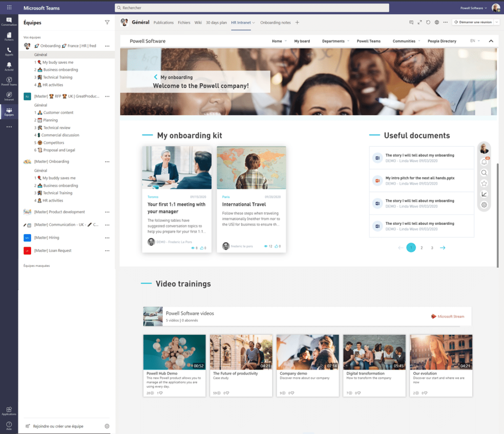The height and width of the screenshot is (434, 504).
Task: Open the notifications bell in the floating panel
Action: [484, 162]
